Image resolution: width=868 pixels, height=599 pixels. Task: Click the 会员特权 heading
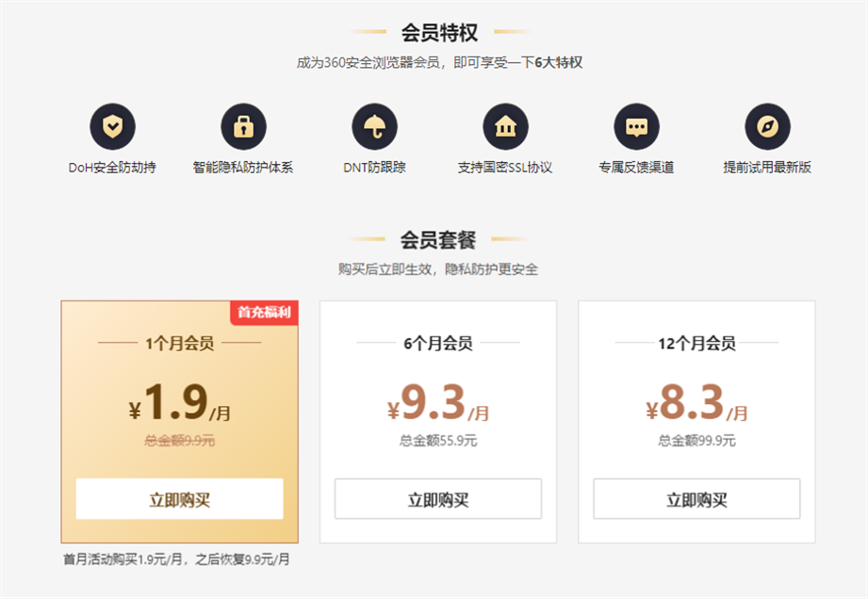pos(439,33)
